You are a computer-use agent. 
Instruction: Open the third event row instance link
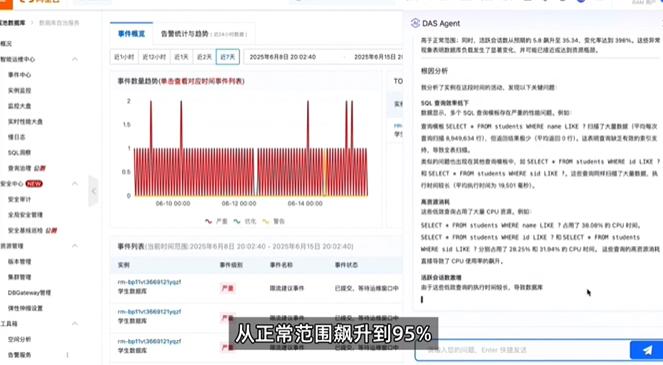[x=149, y=341]
